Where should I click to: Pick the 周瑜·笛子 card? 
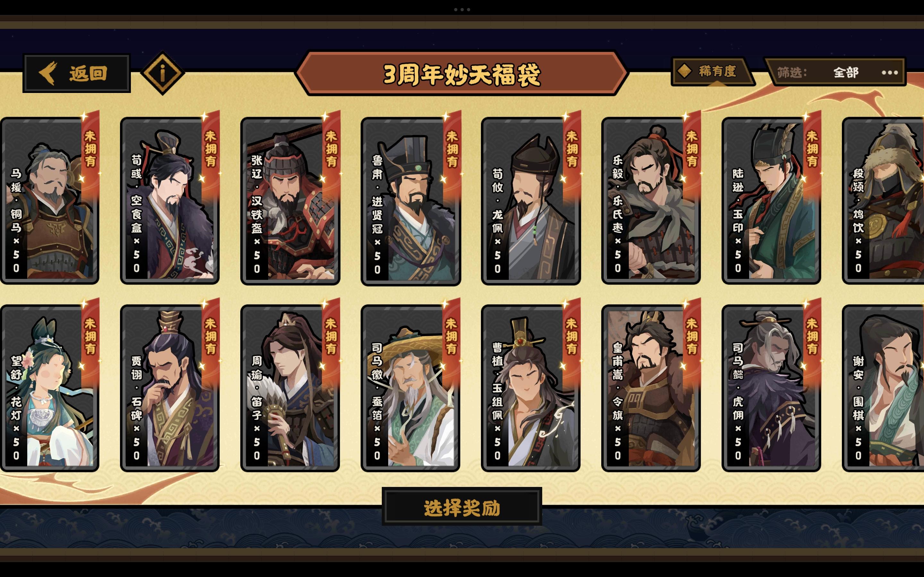290,387
